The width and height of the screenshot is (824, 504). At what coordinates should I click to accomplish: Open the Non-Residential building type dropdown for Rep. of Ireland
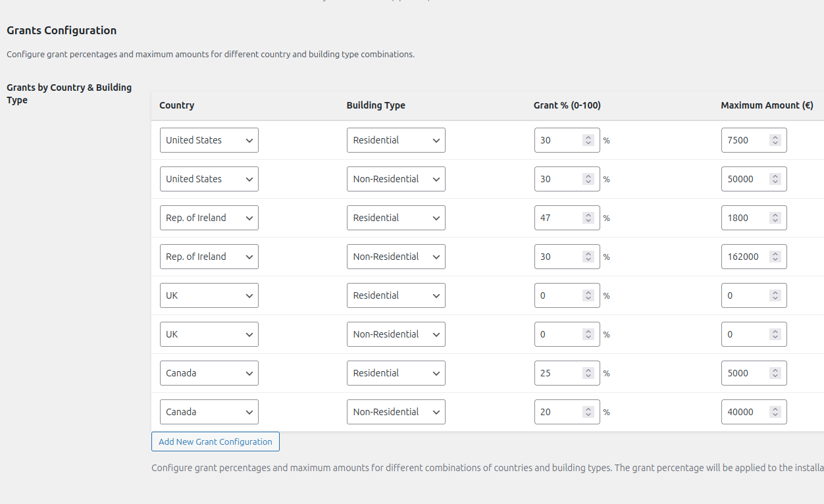click(x=396, y=256)
